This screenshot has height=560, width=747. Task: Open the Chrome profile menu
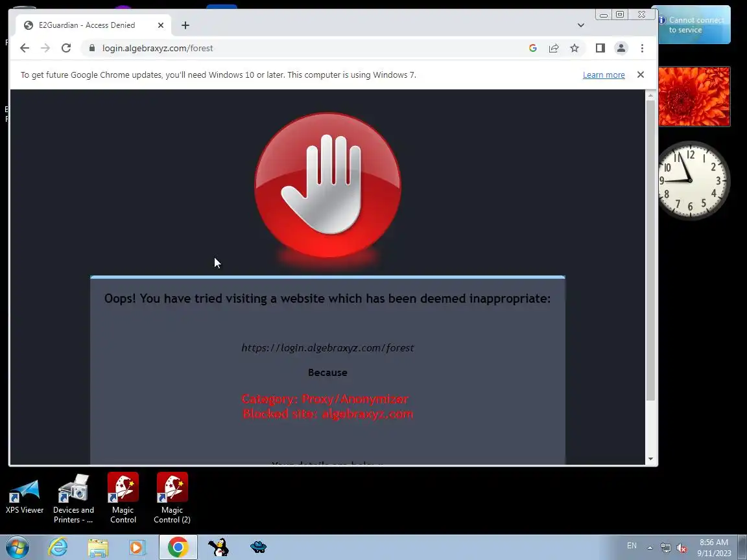pos(621,48)
